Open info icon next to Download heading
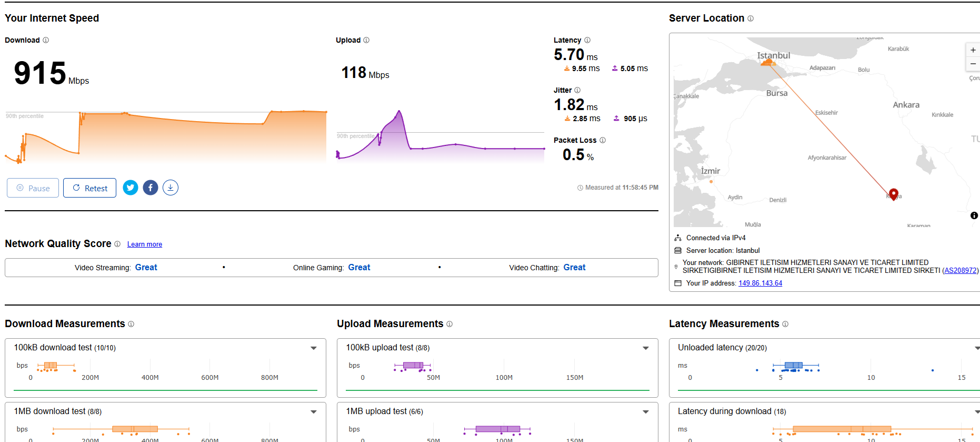This screenshot has width=980, height=442. tap(46, 40)
